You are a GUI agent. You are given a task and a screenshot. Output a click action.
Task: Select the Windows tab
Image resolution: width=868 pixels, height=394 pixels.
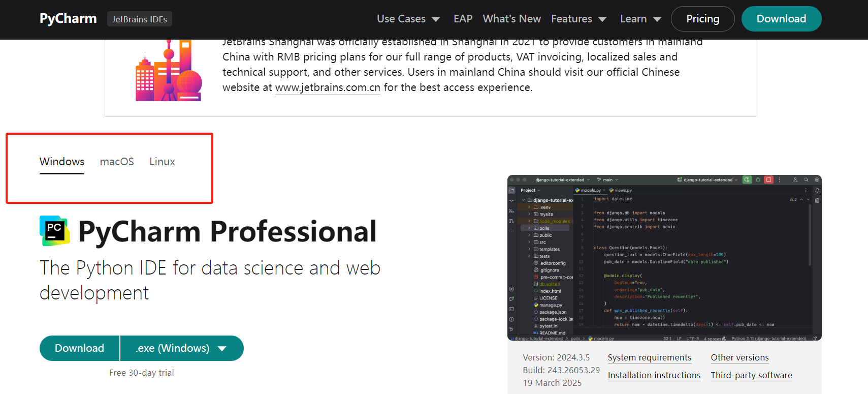click(x=62, y=162)
